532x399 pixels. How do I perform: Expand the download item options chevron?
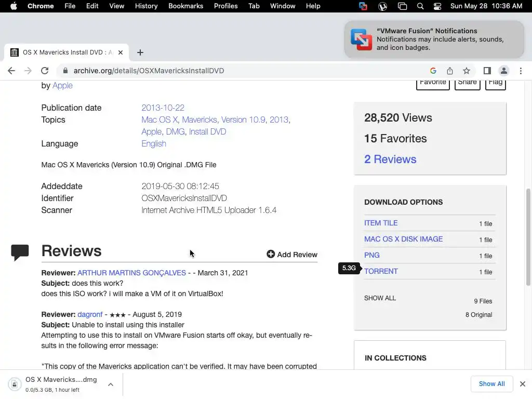[x=111, y=384]
